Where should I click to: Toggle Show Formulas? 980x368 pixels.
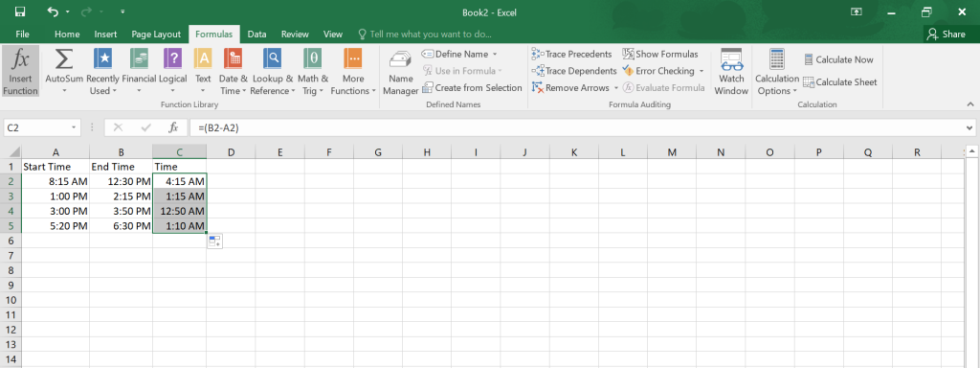click(x=660, y=54)
